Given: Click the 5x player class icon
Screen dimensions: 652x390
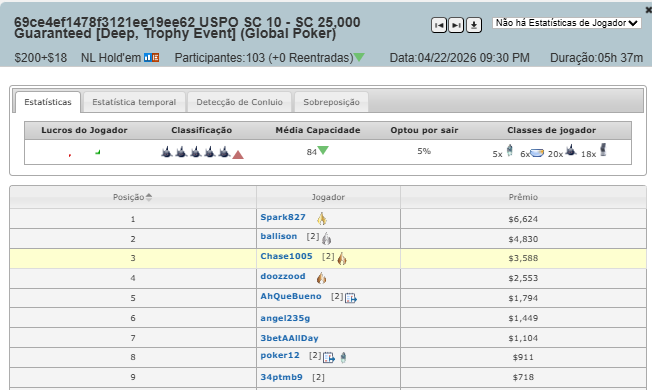Looking at the screenshot, I should [x=510, y=151].
